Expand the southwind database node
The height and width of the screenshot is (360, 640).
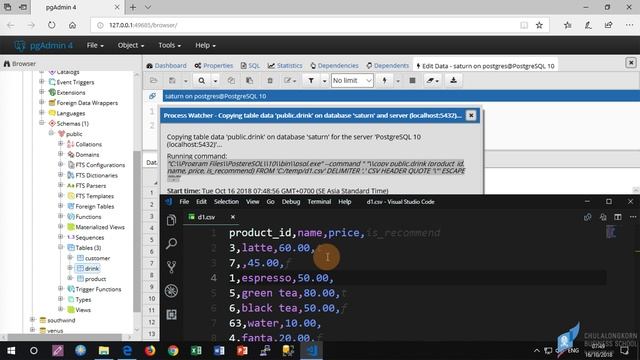click(33, 320)
